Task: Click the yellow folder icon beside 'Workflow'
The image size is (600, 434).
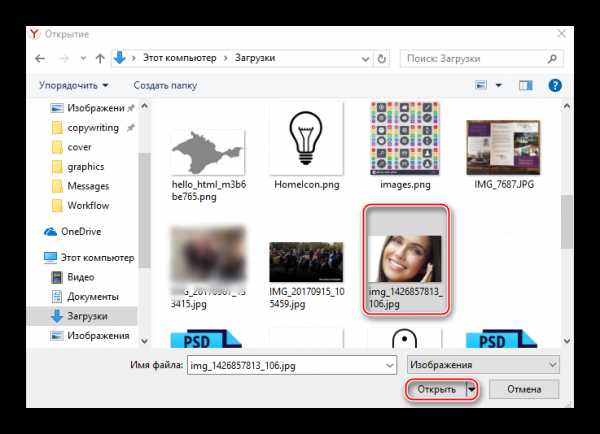Action: (57, 206)
